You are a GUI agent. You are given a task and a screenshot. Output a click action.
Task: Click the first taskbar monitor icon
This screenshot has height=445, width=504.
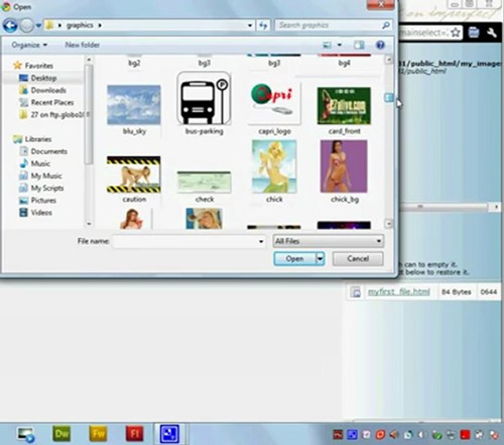(x=26, y=434)
